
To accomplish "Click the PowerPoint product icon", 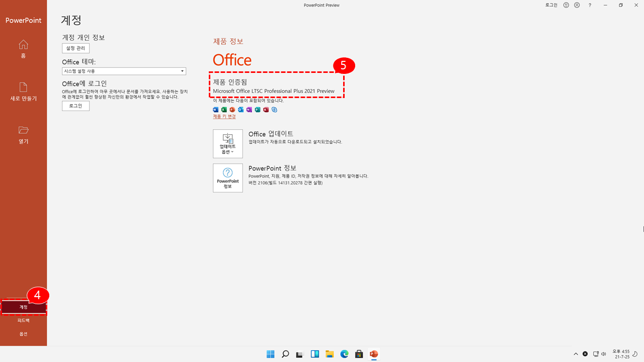I will [x=232, y=110].
